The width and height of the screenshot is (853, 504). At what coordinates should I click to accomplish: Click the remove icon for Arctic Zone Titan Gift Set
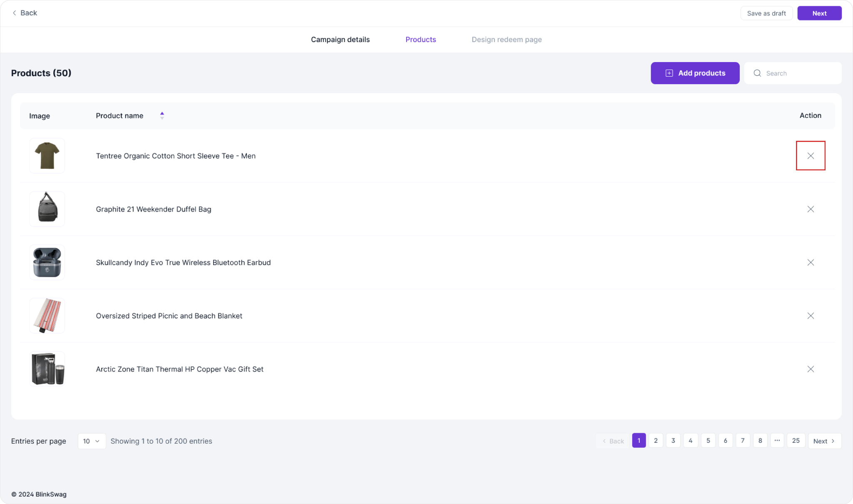point(811,369)
